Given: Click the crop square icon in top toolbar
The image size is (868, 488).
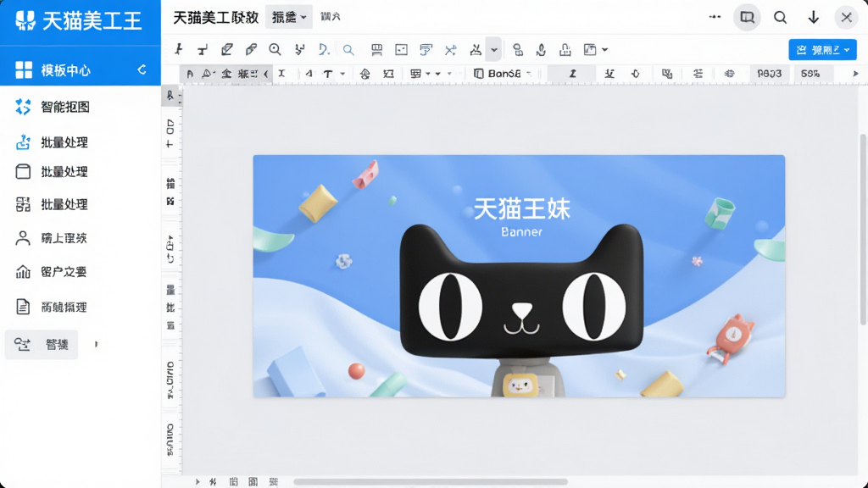Looking at the screenshot, I should point(590,50).
